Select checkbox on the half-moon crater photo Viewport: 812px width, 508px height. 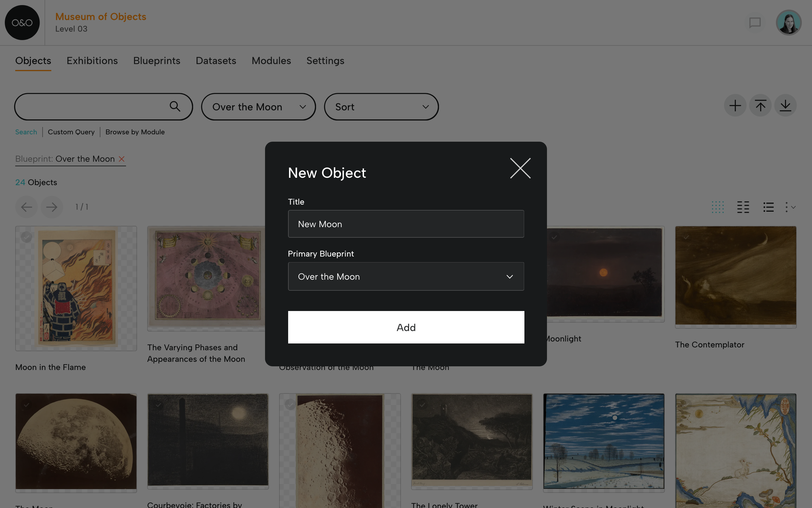point(290,405)
